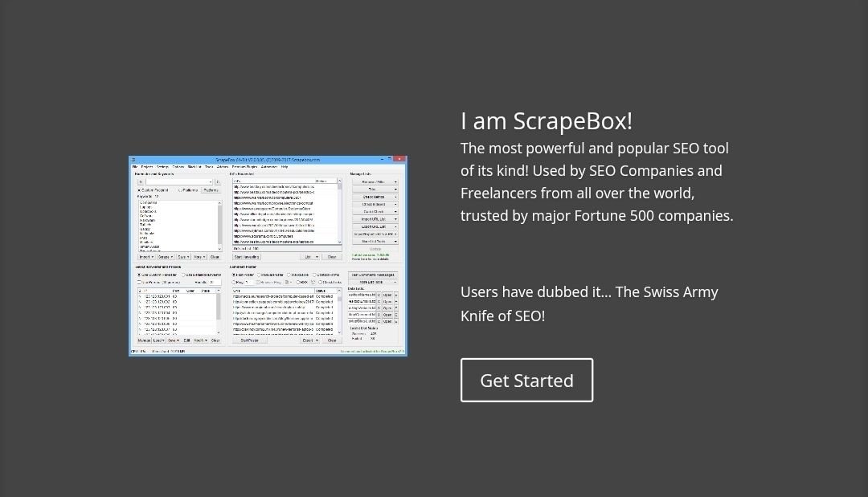Open the ScrapeBox application screenshot thumbnail
The width and height of the screenshot is (868, 497).
click(268, 256)
